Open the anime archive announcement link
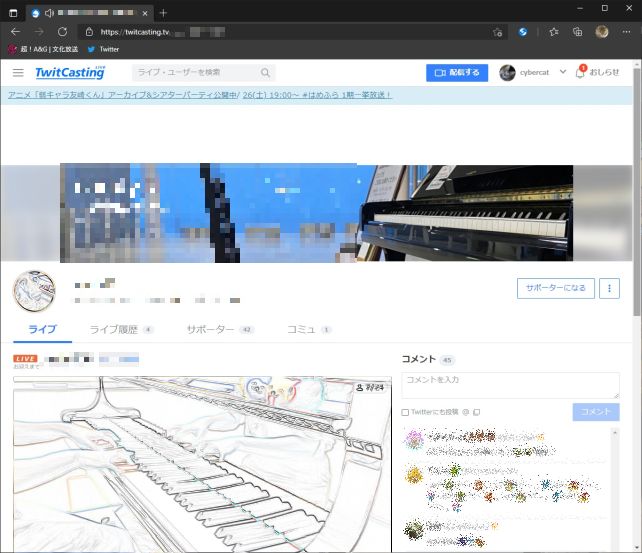The height and width of the screenshot is (553, 642). 122,95
